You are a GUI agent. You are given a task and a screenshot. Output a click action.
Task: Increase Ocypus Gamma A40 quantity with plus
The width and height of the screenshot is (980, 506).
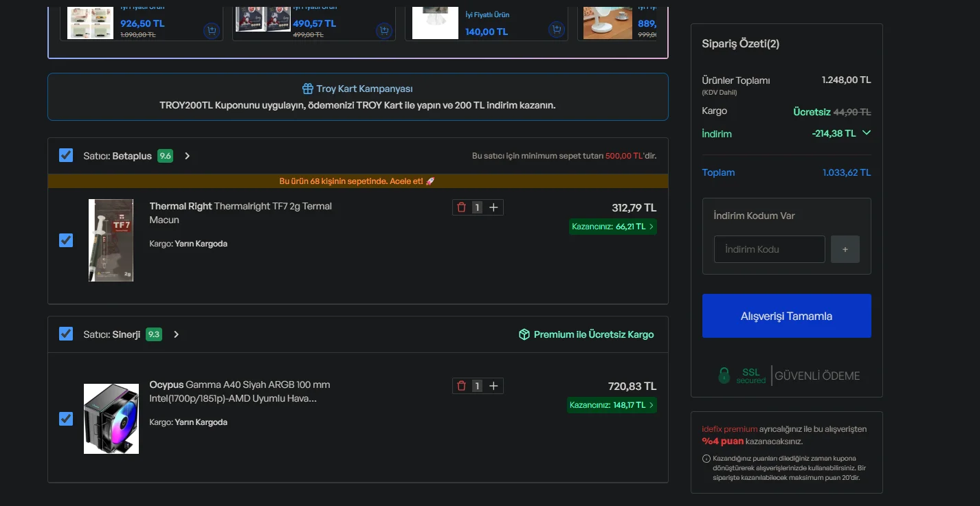coord(493,386)
